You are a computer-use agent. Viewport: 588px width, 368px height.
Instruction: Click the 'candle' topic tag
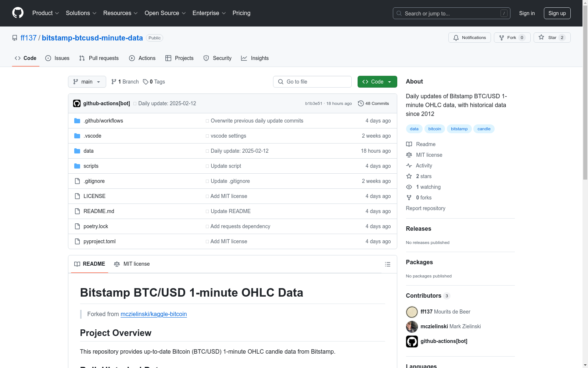pos(484,129)
